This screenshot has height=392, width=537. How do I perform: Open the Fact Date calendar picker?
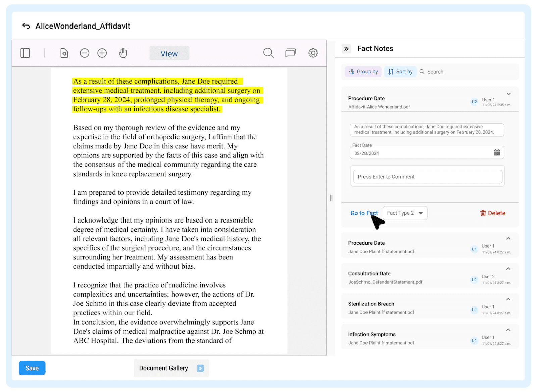497,153
